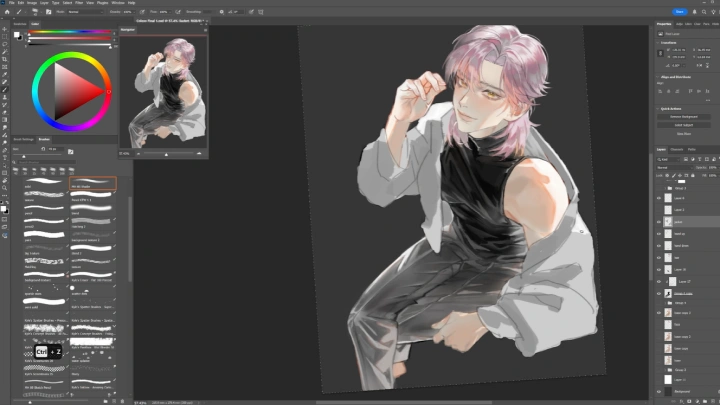720x405 pixels.
Task: Select the Zoom tool in the toolbar
Action: (5, 188)
